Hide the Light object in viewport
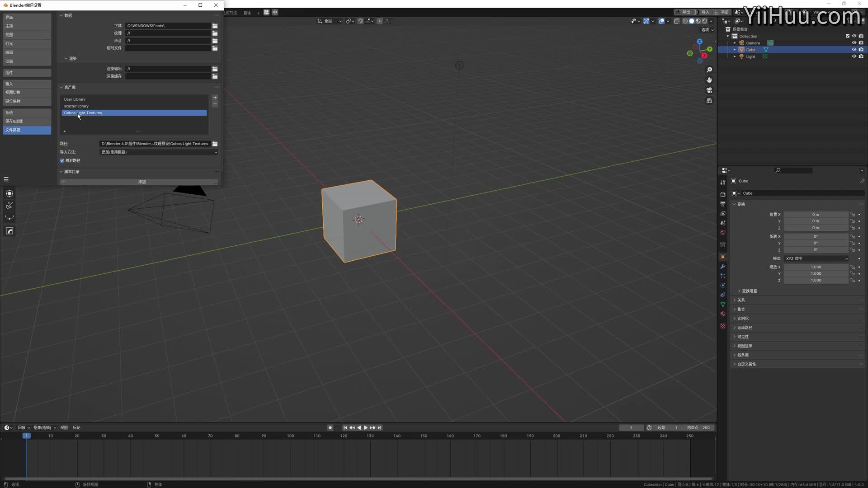Screen dimensions: 868x488 coord(854,56)
